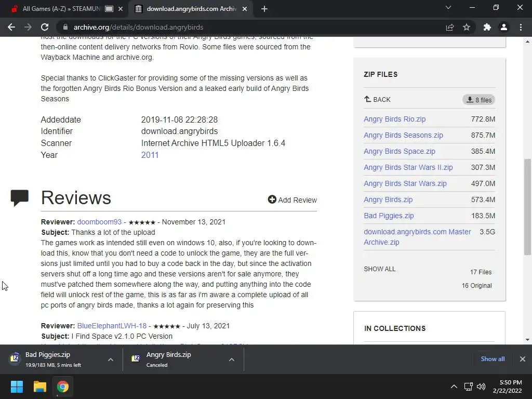Download Angry Birds Star Wars.zip
532x399 pixels.
405,183
